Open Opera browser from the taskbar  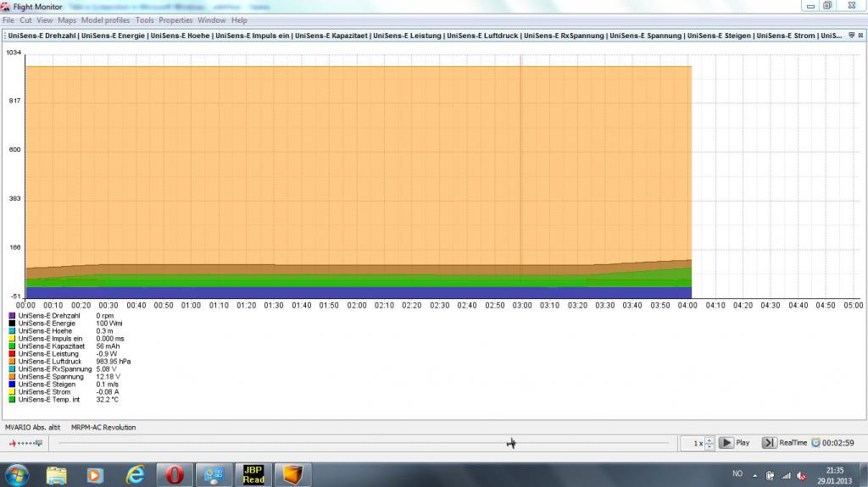175,474
